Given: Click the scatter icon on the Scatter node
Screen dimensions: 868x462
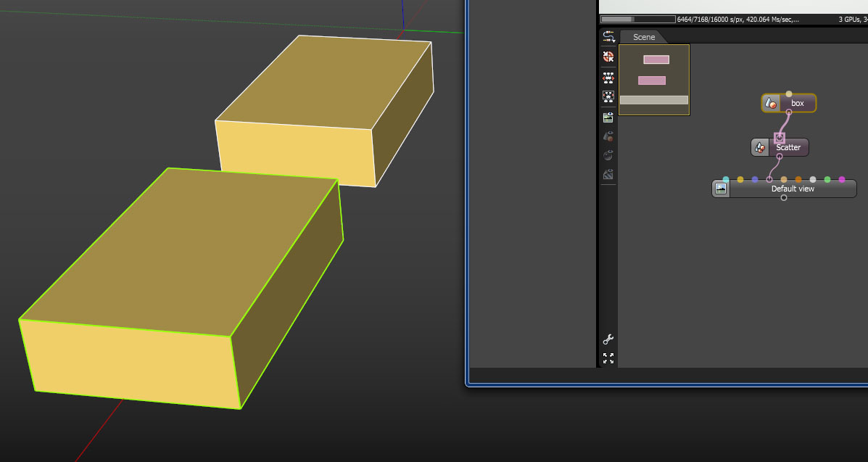Looking at the screenshot, I should coord(760,147).
